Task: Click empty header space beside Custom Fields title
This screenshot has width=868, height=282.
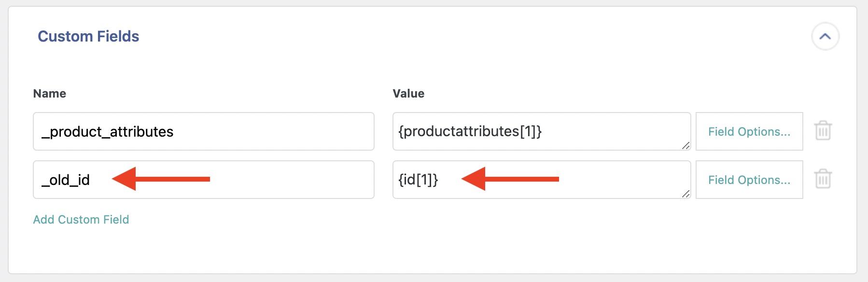Action: (x=434, y=36)
